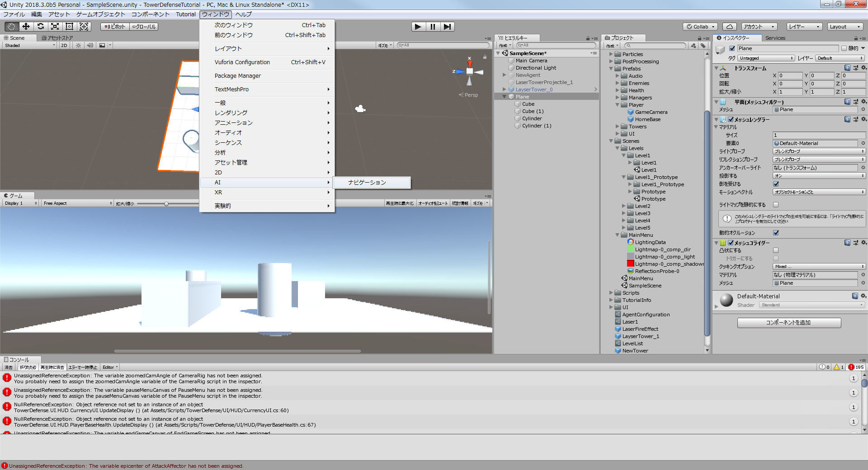Viewport: 868px width, 470px height.
Task: Toggle dynamic occlusion (動的オクルージョン) checkbox
Action: tap(776, 233)
